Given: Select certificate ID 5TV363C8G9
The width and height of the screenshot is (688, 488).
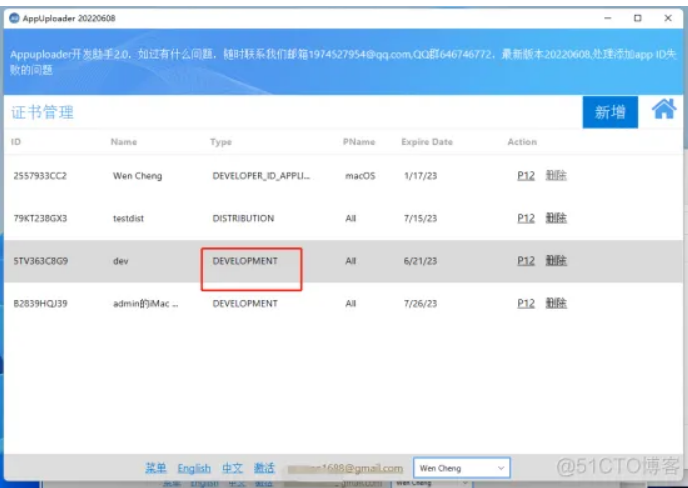Looking at the screenshot, I should click(x=40, y=261).
